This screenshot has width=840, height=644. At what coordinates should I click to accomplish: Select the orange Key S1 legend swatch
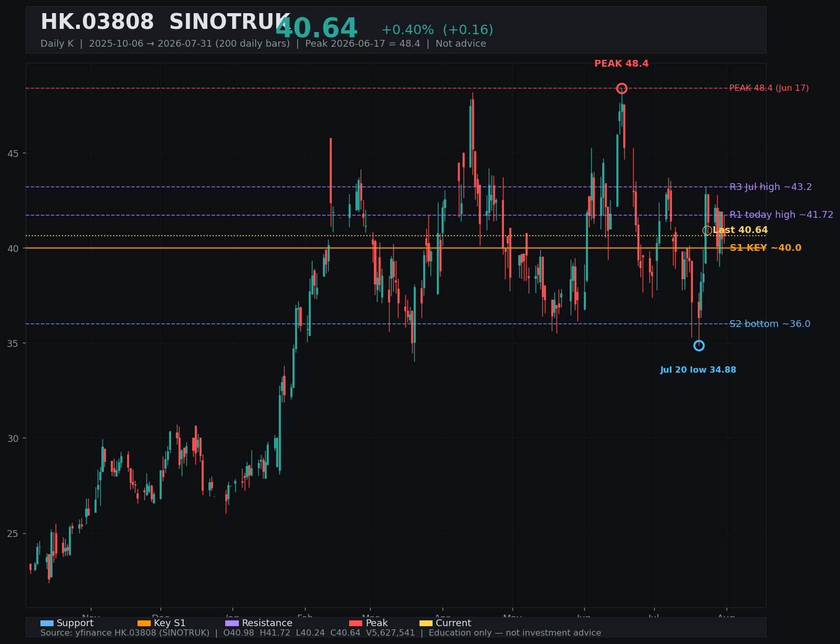(144, 624)
